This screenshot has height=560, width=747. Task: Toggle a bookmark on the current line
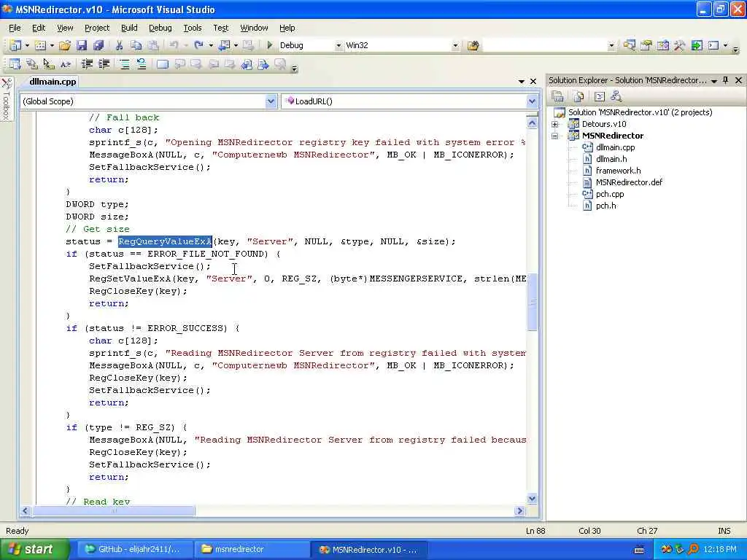pyautogui.click(x=163, y=64)
